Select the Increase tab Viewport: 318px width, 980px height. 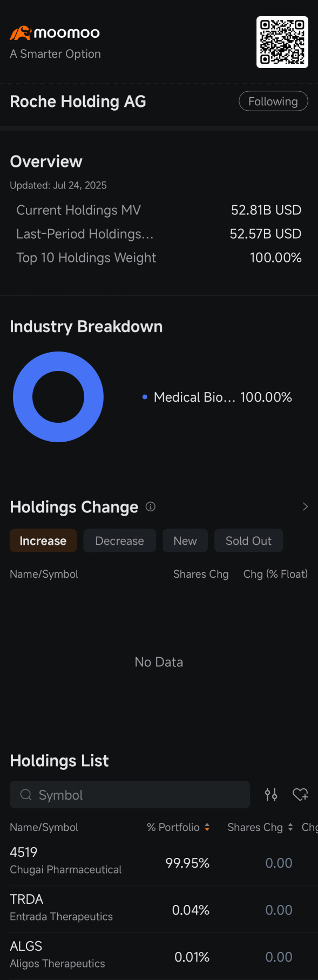tap(43, 540)
